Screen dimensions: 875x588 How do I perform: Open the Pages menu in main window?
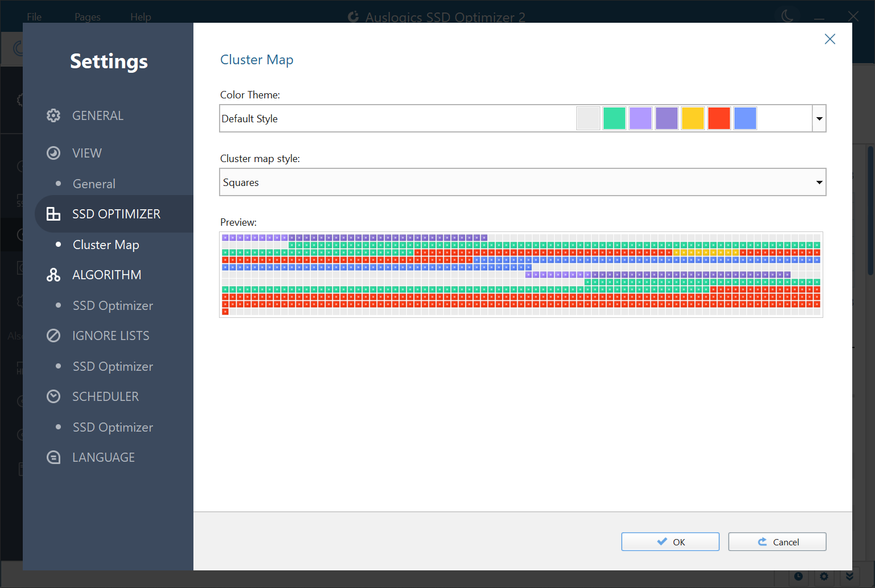point(88,16)
